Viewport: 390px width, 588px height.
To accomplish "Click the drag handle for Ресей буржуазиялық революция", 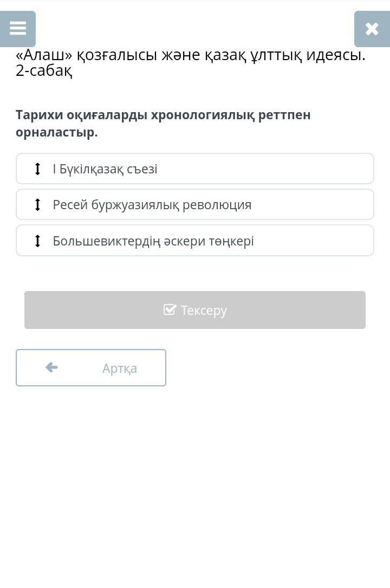I will pos(37,205).
